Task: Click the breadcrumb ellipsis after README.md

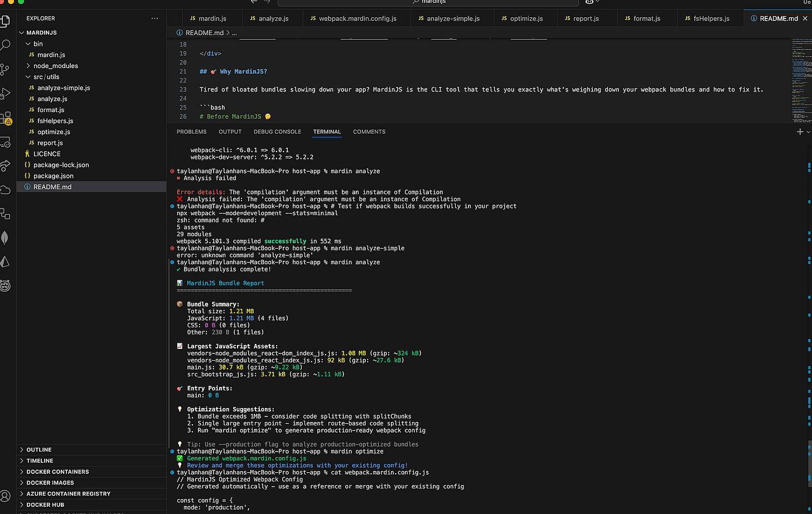Action: click(234, 33)
